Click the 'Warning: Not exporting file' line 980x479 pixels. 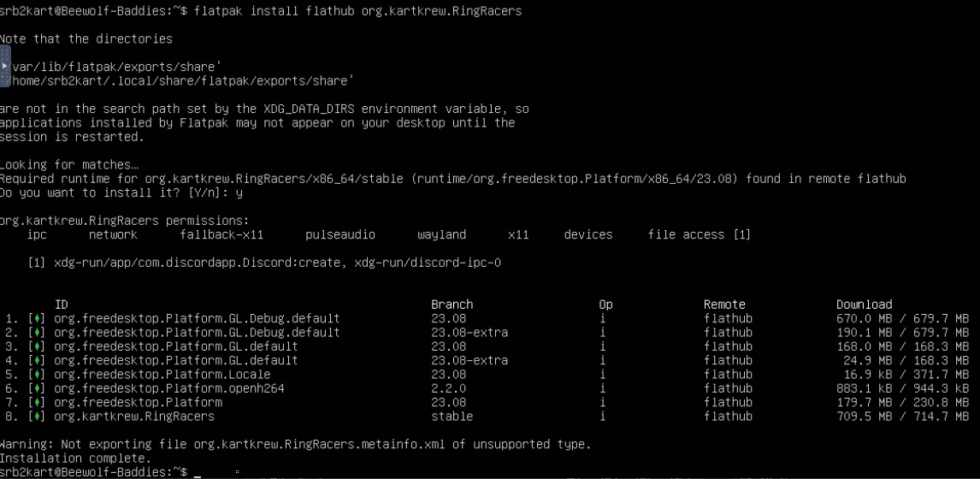coord(295,445)
